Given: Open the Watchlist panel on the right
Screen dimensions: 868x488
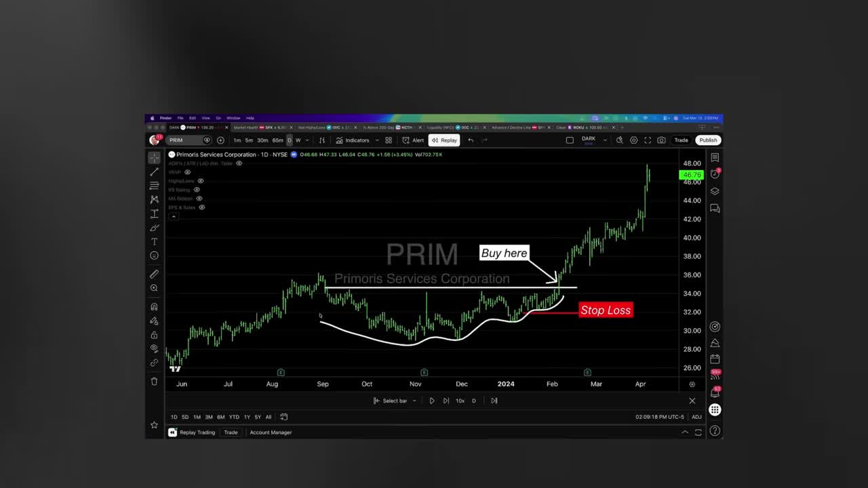Looking at the screenshot, I should click(x=715, y=157).
